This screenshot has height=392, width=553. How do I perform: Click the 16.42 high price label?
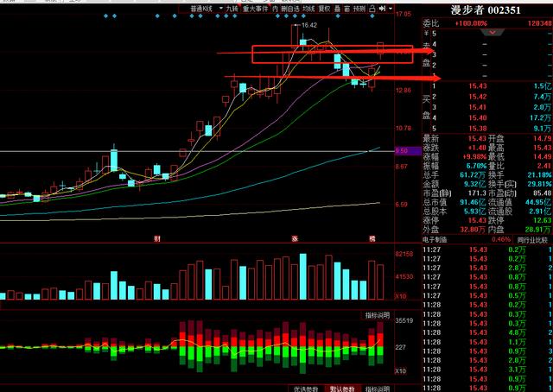tap(309, 25)
